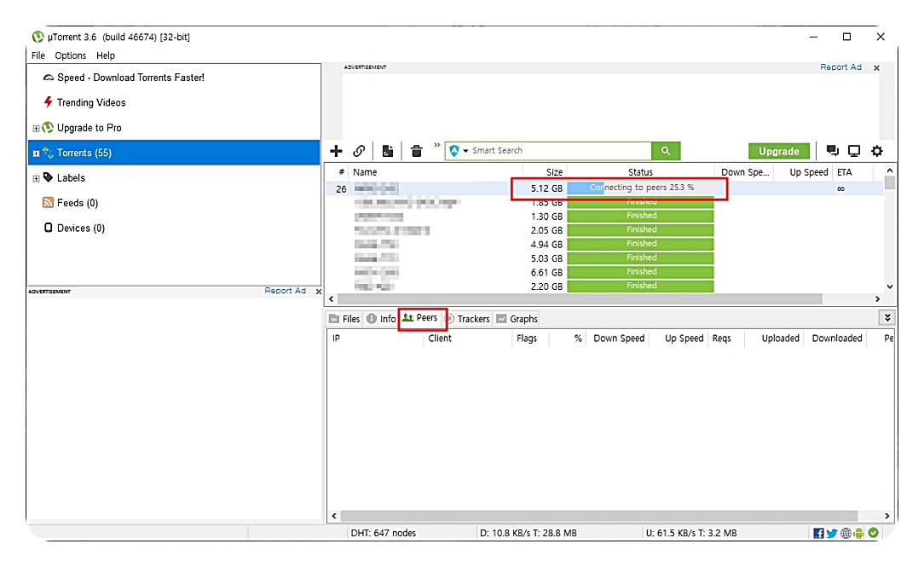Close the sidebar advertisement

(318, 291)
